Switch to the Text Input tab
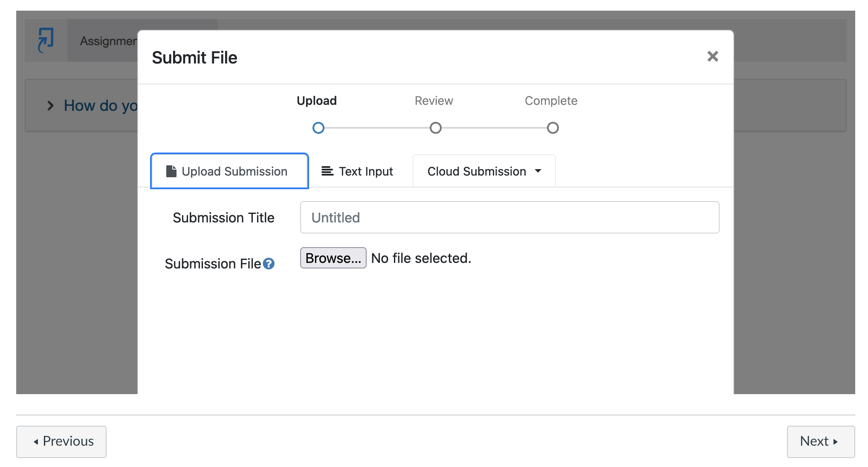 coord(357,171)
